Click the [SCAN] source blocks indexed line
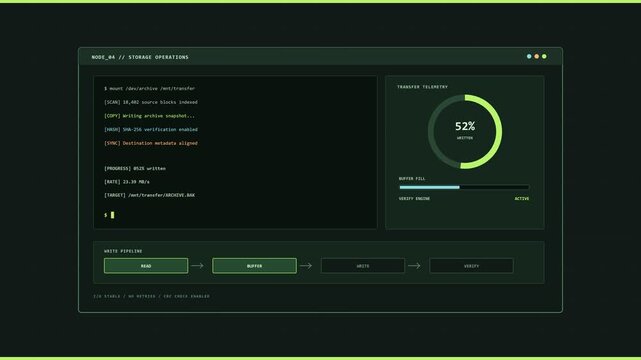 (151, 102)
